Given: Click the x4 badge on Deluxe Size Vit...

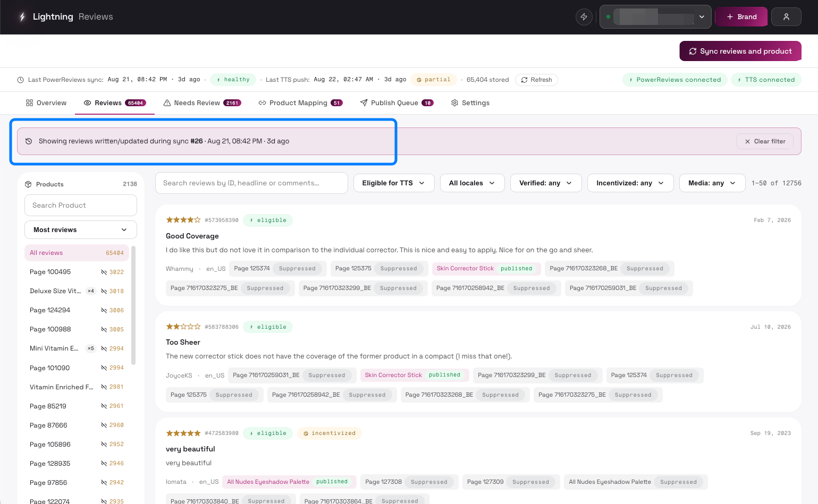Looking at the screenshot, I should tap(91, 291).
